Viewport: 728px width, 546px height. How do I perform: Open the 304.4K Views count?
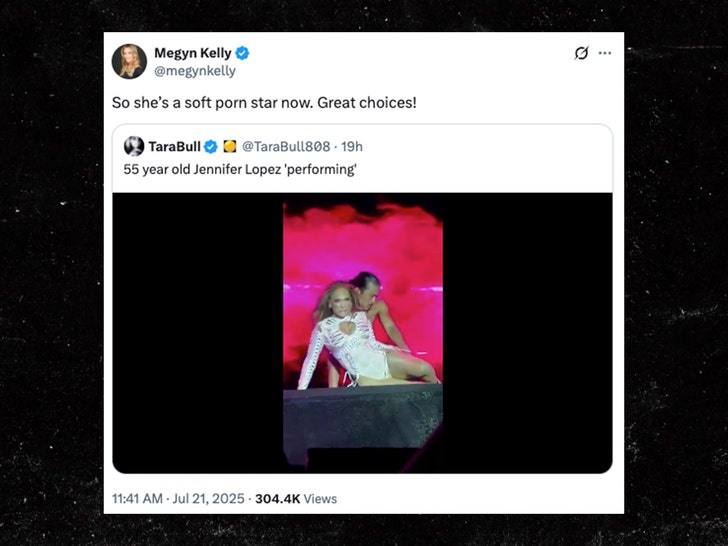(x=296, y=498)
